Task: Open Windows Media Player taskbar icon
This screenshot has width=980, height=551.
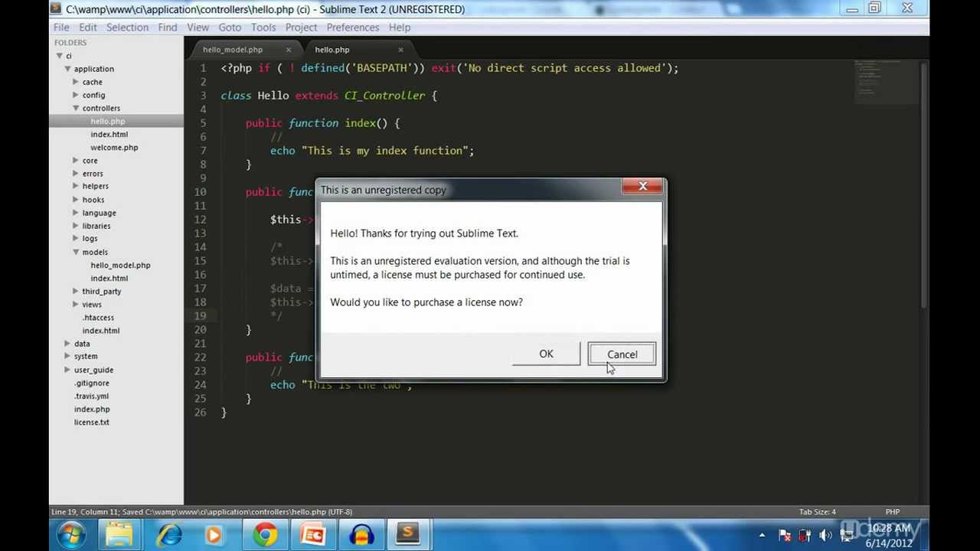Action: click(x=214, y=534)
